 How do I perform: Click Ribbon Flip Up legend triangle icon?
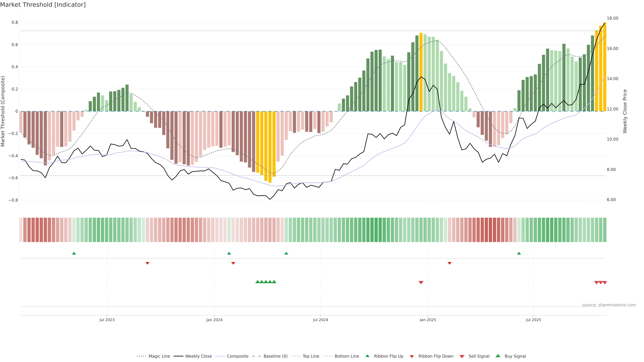tap(367, 356)
